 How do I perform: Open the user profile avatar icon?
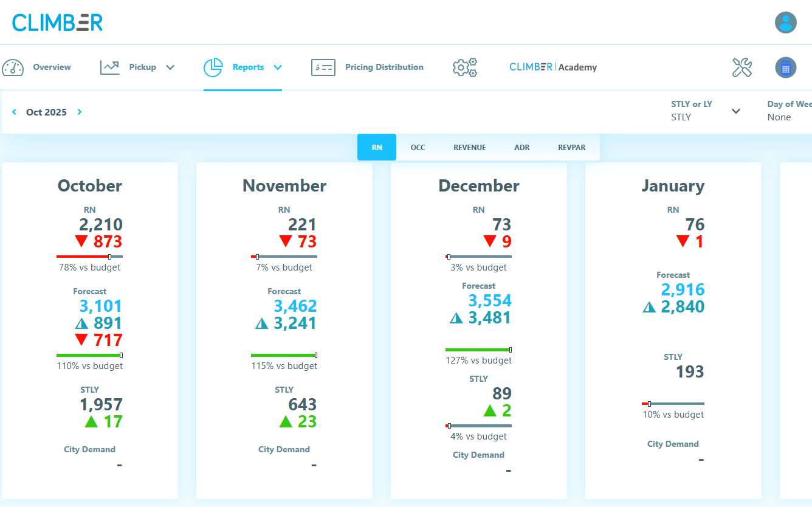[x=785, y=22]
